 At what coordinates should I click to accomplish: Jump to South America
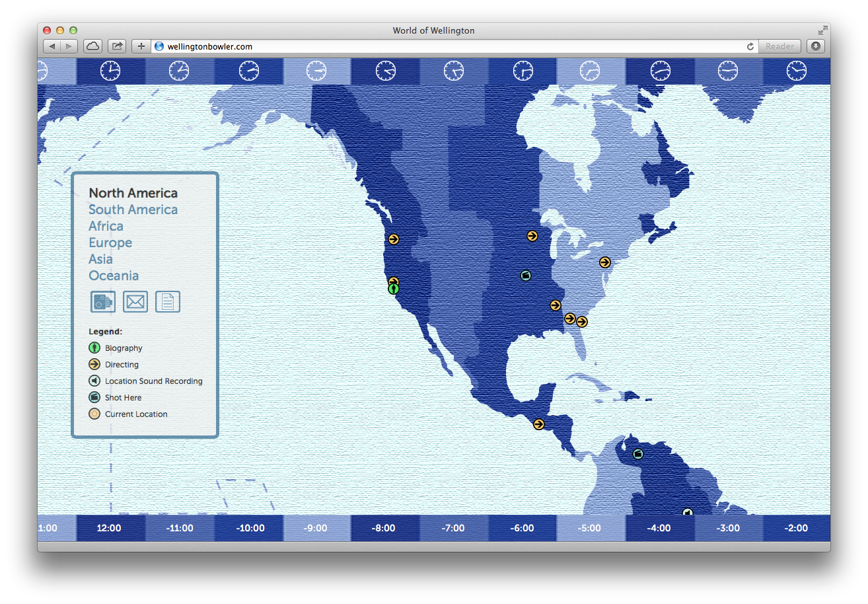(x=133, y=209)
